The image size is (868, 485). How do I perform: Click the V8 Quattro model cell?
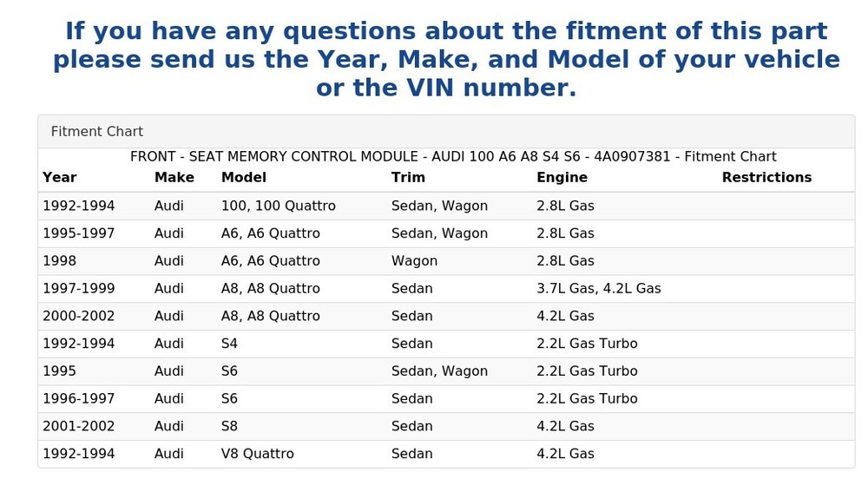(258, 454)
